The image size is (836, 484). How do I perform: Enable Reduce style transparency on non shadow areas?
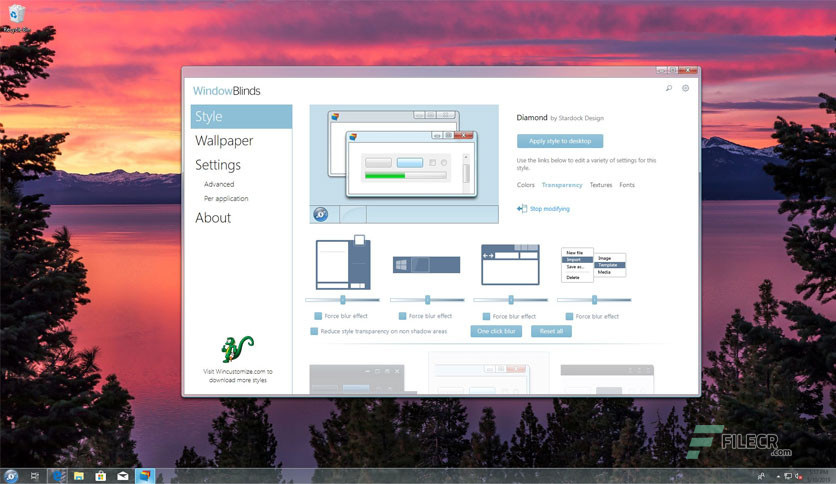point(314,331)
